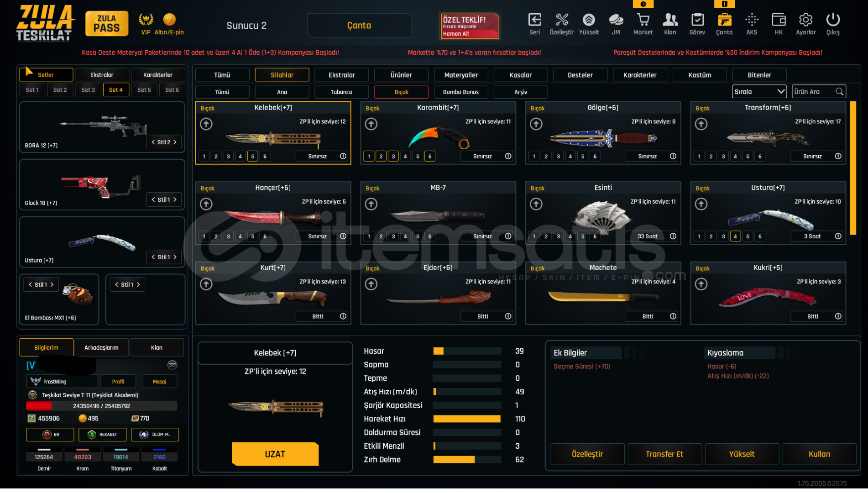The image size is (868, 493).
Task: Switch to Kasalar category tab
Action: 520,75
